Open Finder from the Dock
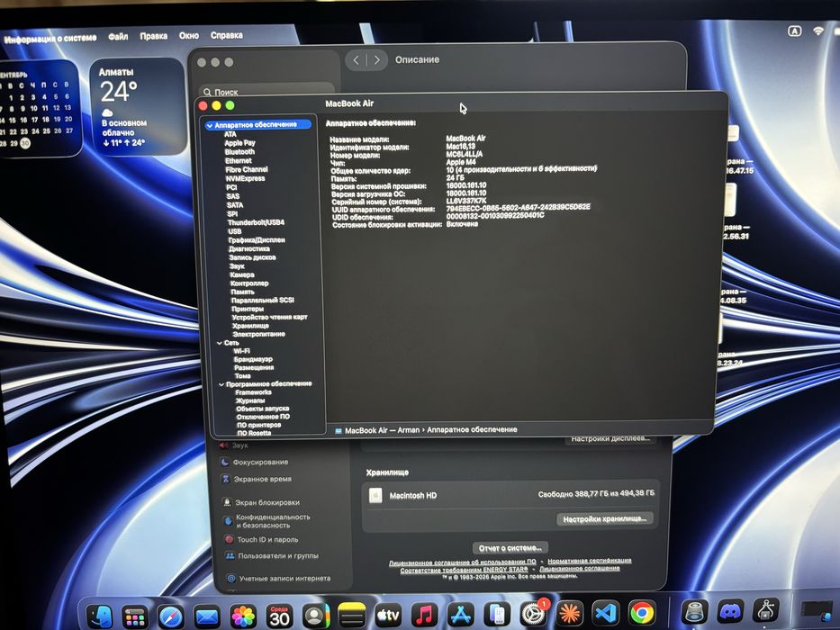This screenshot has height=630, width=840. [x=100, y=616]
